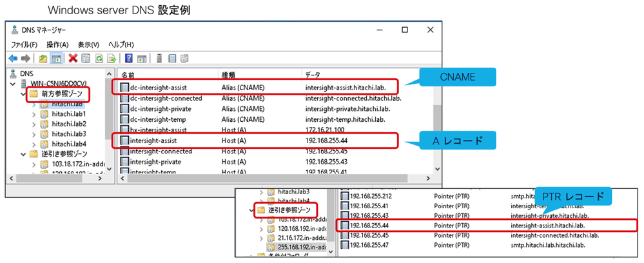Select the 192.168.255.212 PTR record
The width and height of the screenshot is (644, 263).
point(370,196)
